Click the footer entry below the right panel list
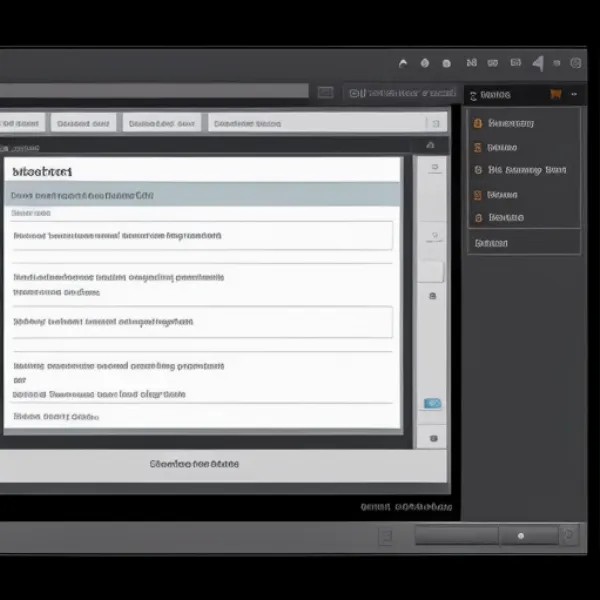This screenshot has height=600, width=600. point(491,242)
